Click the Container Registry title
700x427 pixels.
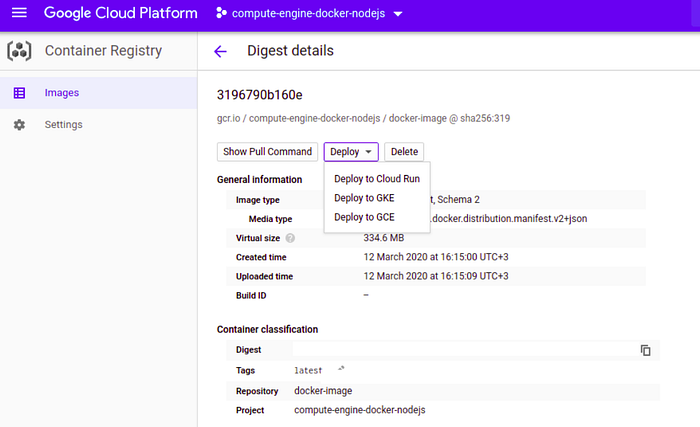tap(103, 51)
